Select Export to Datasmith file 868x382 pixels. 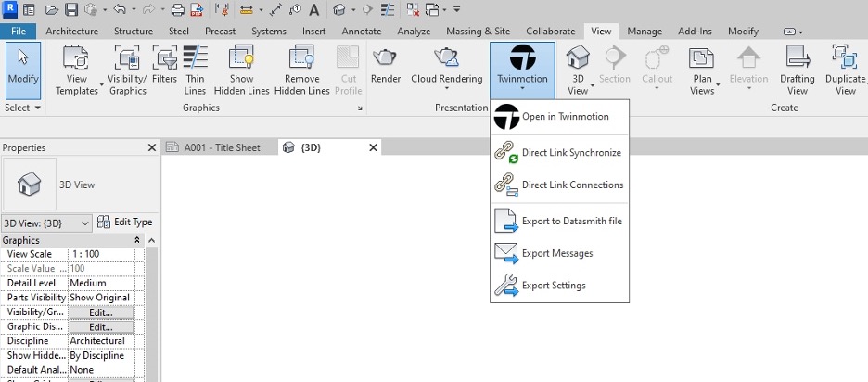[x=571, y=221]
